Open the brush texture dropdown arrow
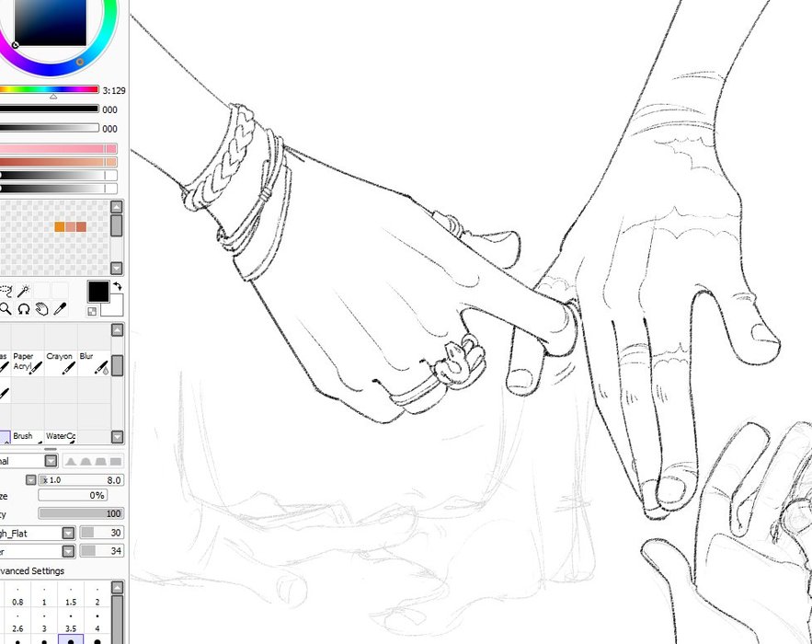This screenshot has height=644, width=812. click(68, 551)
